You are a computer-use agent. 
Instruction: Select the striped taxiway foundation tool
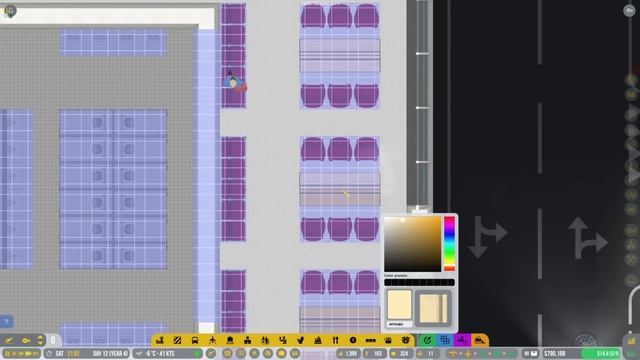tap(178, 340)
